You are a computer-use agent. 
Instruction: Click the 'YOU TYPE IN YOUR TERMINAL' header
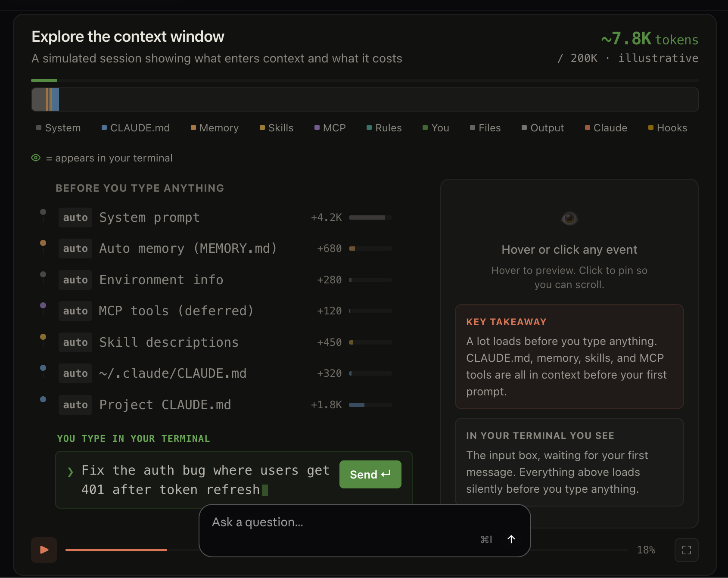click(134, 438)
